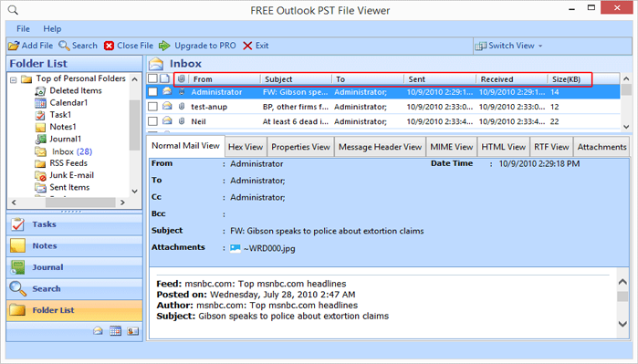Screen dimensions: 638x364
Task: Click the message body scroll-down arrow
Action: click(622, 324)
